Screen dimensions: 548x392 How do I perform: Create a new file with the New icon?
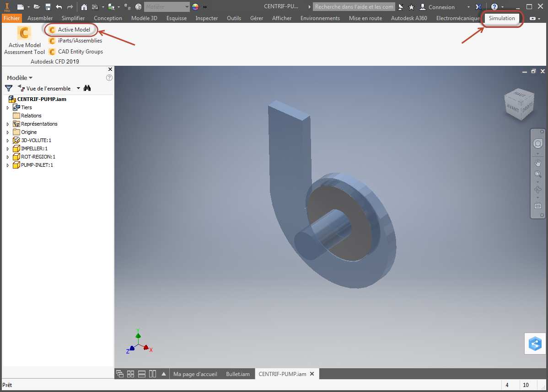click(x=20, y=7)
